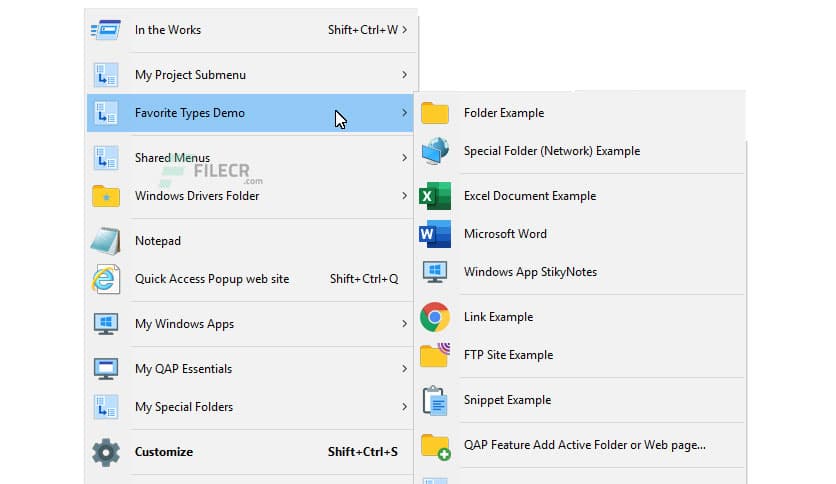This screenshot has width=836, height=484.
Task: Click the Chrome Link Example icon
Action: pyautogui.click(x=435, y=317)
